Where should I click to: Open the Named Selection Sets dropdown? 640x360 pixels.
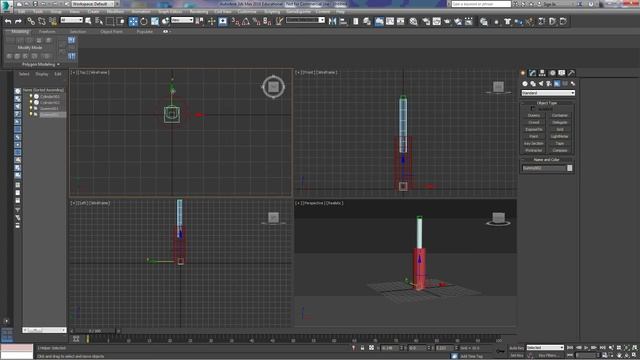(x=305, y=20)
